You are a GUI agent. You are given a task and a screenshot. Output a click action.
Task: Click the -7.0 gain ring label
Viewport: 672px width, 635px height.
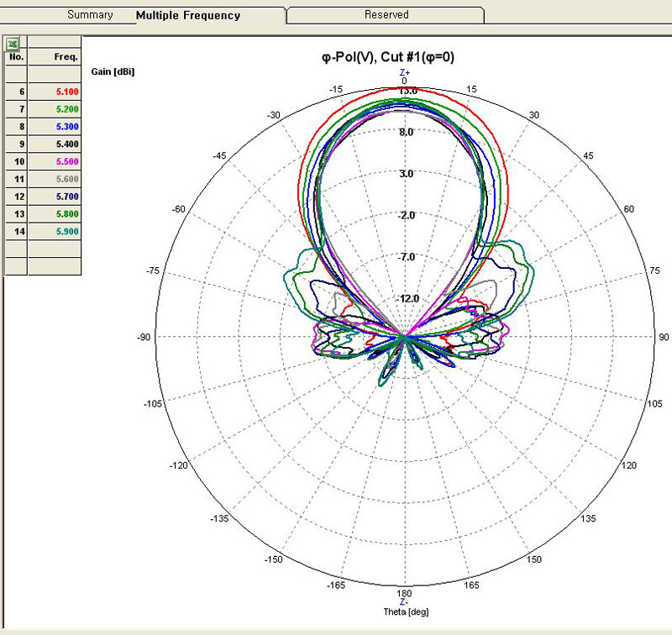[x=407, y=257]
